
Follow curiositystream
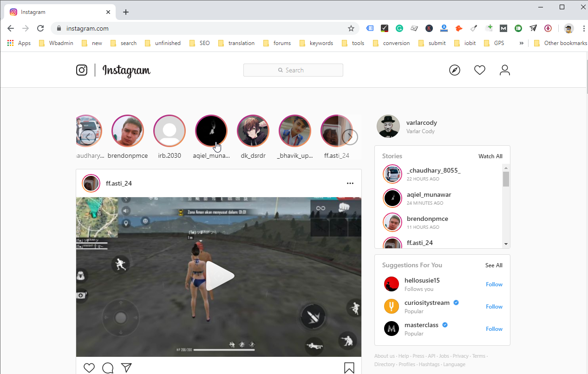(494, 307)
